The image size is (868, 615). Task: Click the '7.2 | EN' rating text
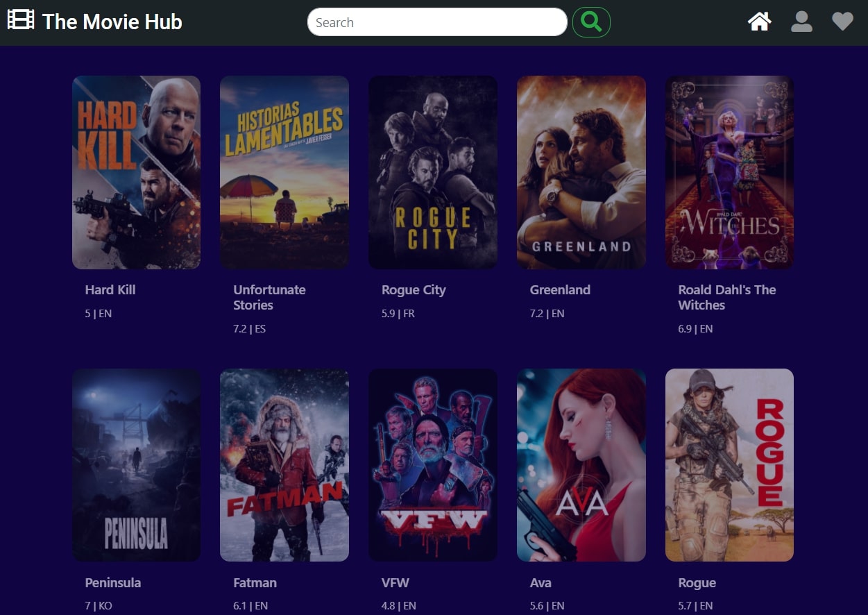pos(547,314)
